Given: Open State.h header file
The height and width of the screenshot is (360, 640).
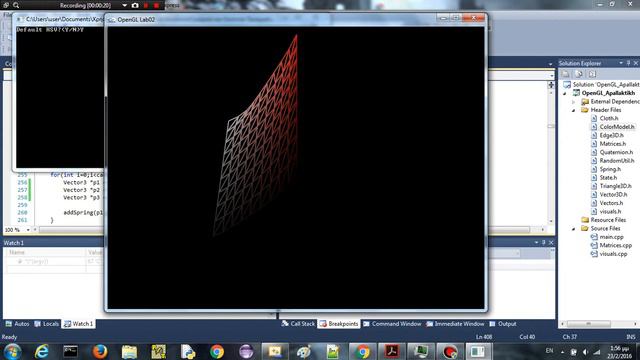Looking at the screenshot, I should tap(608, 178).
